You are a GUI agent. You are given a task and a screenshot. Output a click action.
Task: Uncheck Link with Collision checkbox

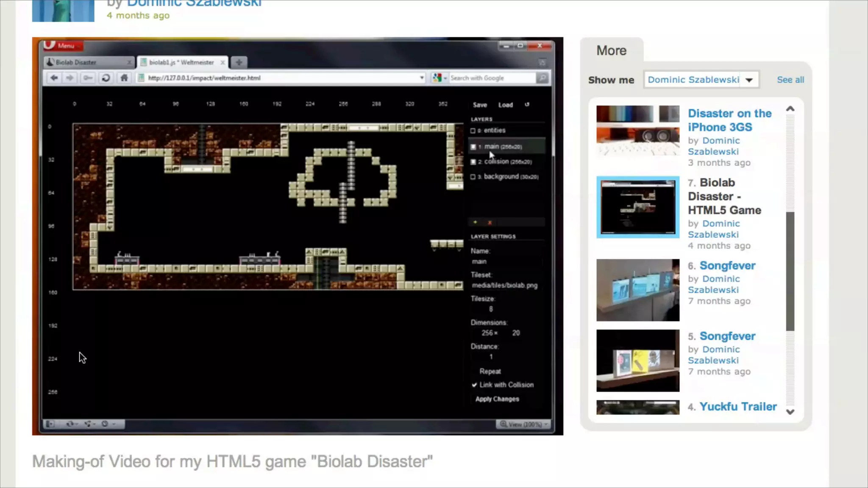pos(474,385)
